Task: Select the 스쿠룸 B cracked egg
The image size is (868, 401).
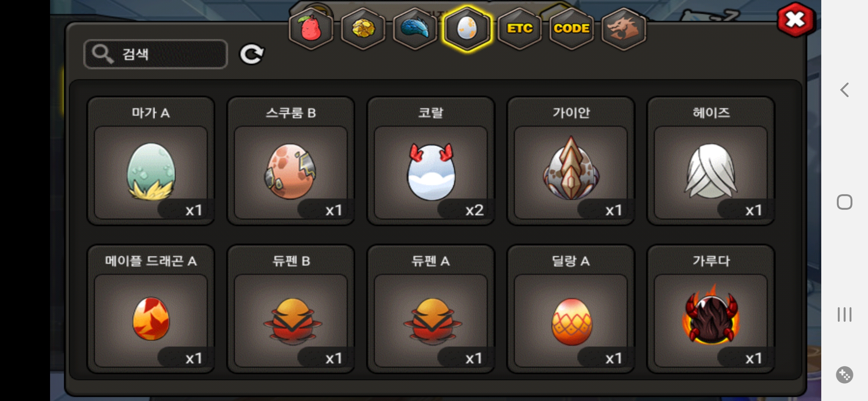Action: pyautogui.click(x=291, y=161)
